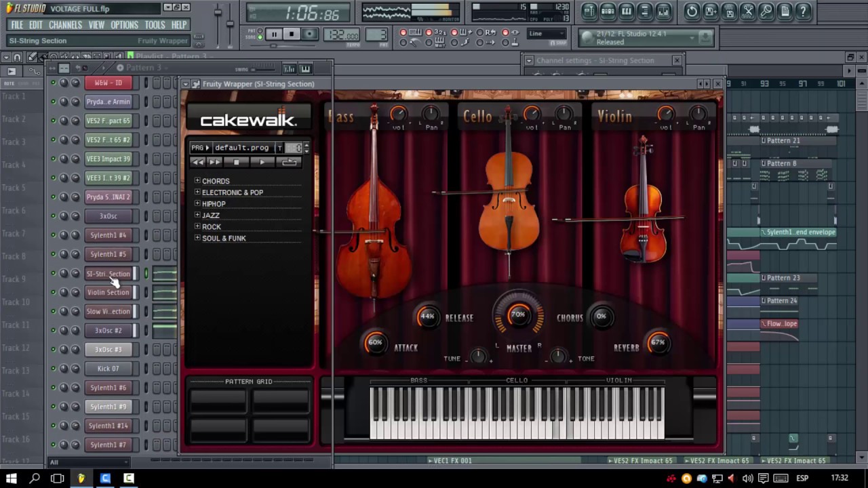Click the record button in transport panel
The height and width of the screenshot is (488, 868).
tap(310, 34)
